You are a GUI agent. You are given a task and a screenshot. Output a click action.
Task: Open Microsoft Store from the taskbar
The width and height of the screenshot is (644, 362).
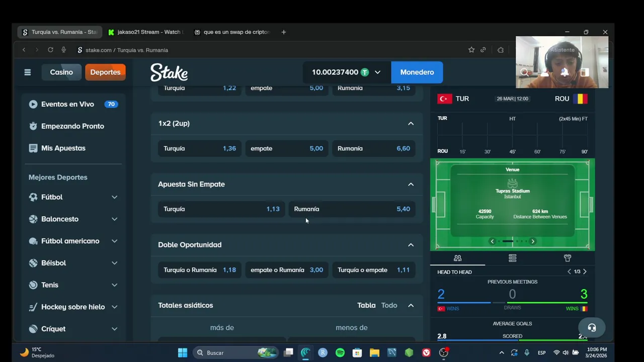tap(357, 352)
